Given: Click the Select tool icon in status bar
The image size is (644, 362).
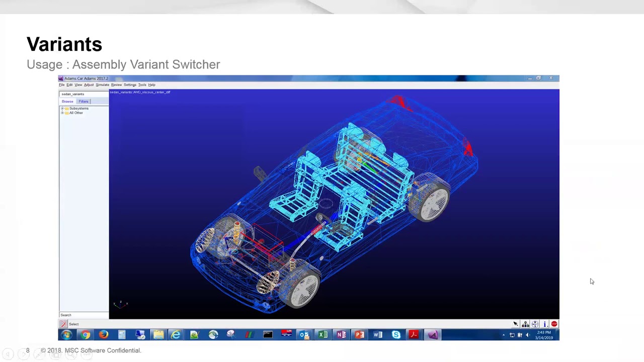Looking at the screenshot, I should pos(63,324).
